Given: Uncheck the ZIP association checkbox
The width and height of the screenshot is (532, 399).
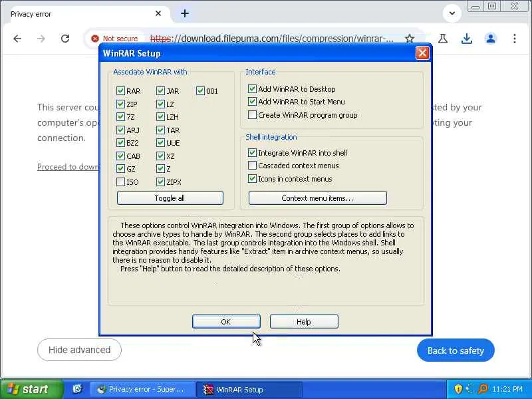Looking at the screenshot, I should (x=120, y=104).
